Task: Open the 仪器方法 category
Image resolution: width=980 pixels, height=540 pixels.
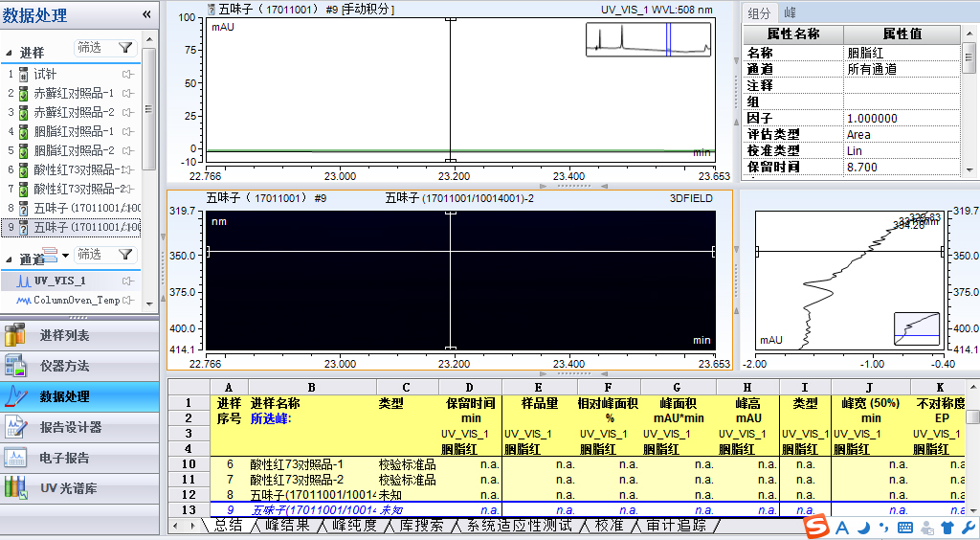Action: [x=79, y=367]
